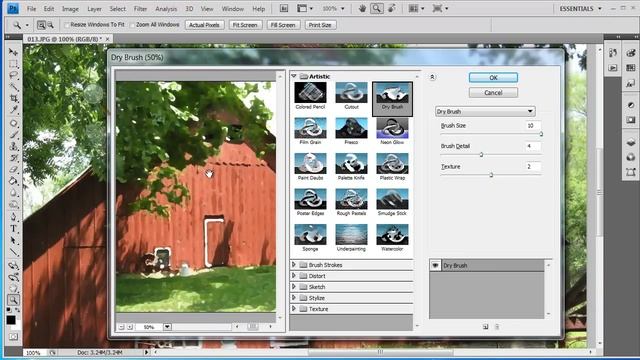Click the Brush Size slider handle
Screen dimensions: 640x360
(x=541, y=134)
